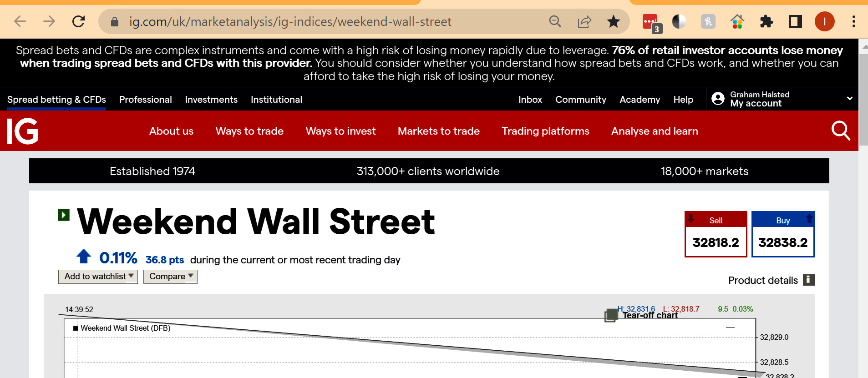
Task: Visit the Community link
Action: [x=581, y=100]
